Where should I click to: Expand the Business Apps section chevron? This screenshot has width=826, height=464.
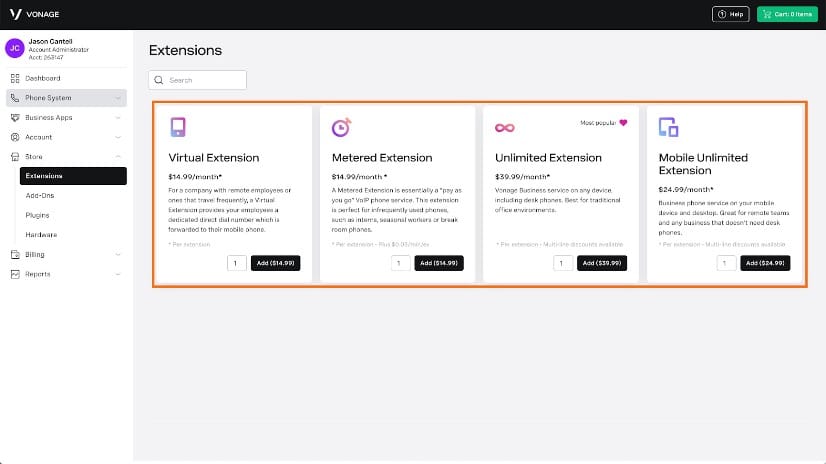[119, 117]
